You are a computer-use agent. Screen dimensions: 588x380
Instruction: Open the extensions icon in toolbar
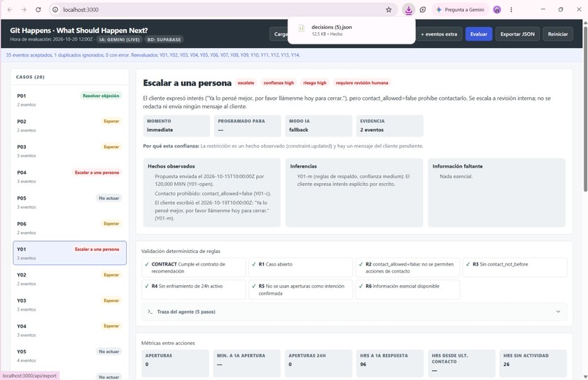[422, 9]
